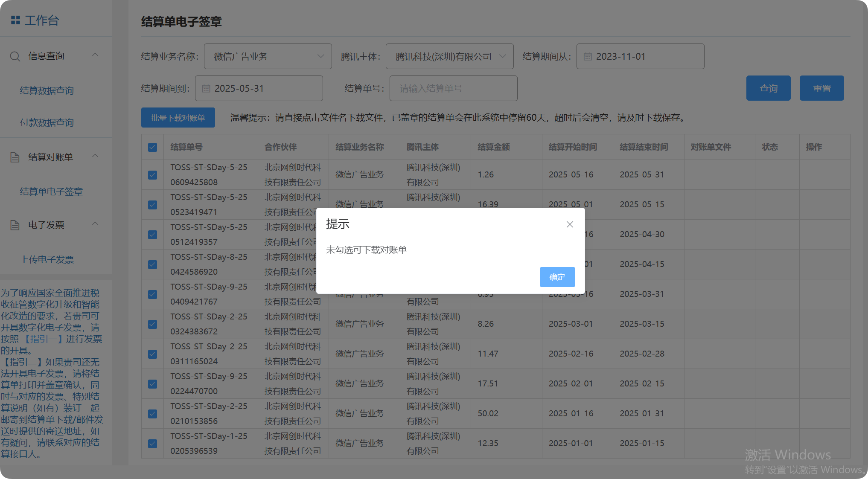868x479 pixels.
Task: Uncheck row with settlement 0311165024
Action: [x=152, y=354]
